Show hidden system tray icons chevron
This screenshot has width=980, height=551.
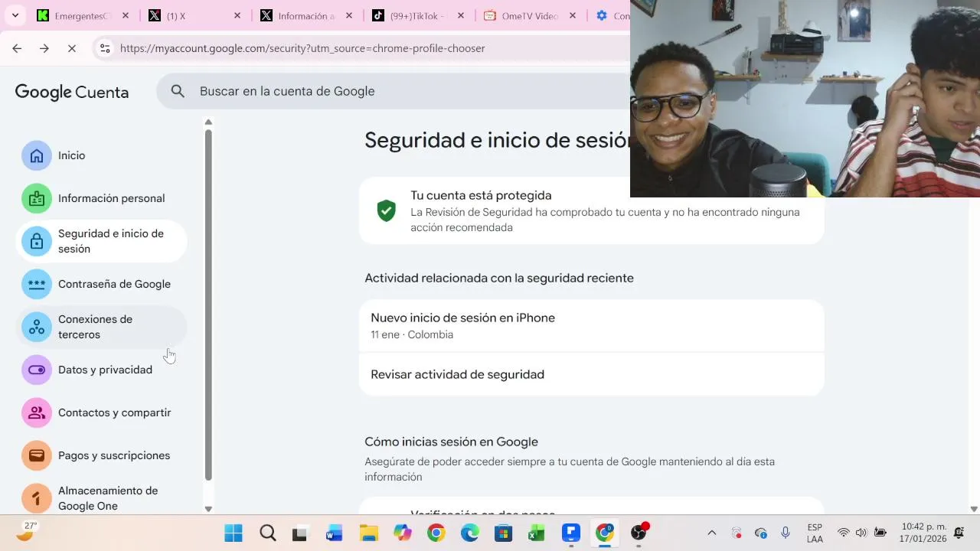[711, 533]
